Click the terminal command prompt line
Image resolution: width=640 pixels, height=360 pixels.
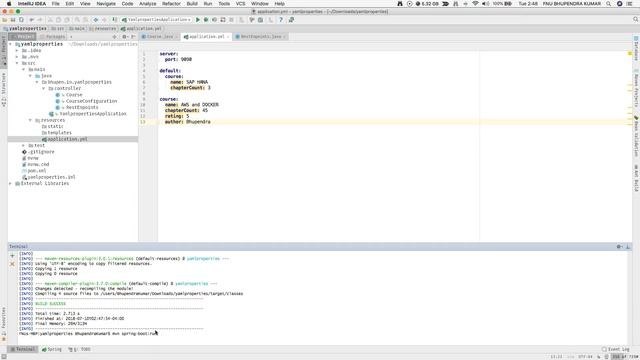[x=88, y=334]
